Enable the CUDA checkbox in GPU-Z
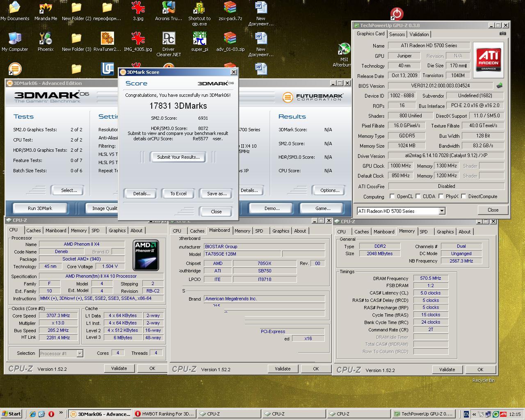Viewport: 525px width, 420px height. [x=418, y=196]
